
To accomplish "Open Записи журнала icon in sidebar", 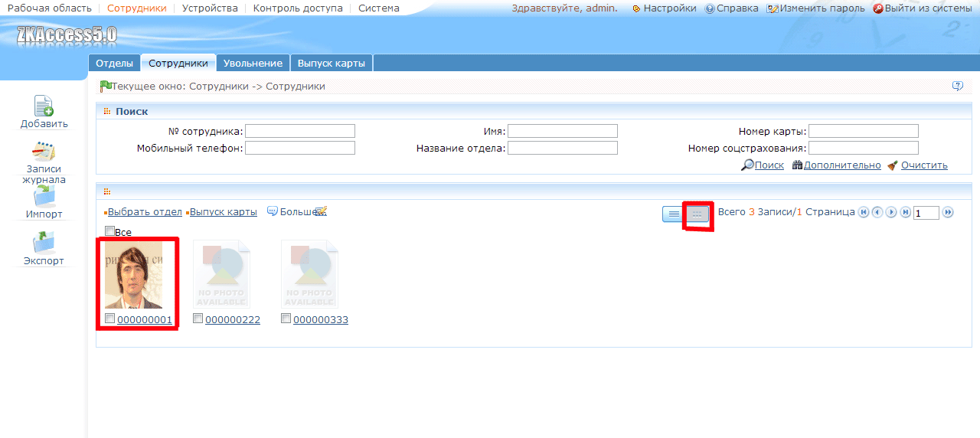I will point(44,151).
